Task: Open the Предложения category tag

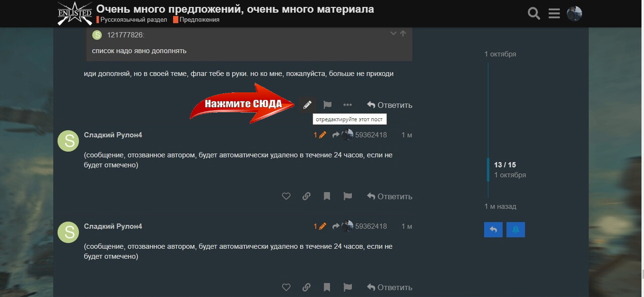Action: pyautogui.click(x=196, y=20)
